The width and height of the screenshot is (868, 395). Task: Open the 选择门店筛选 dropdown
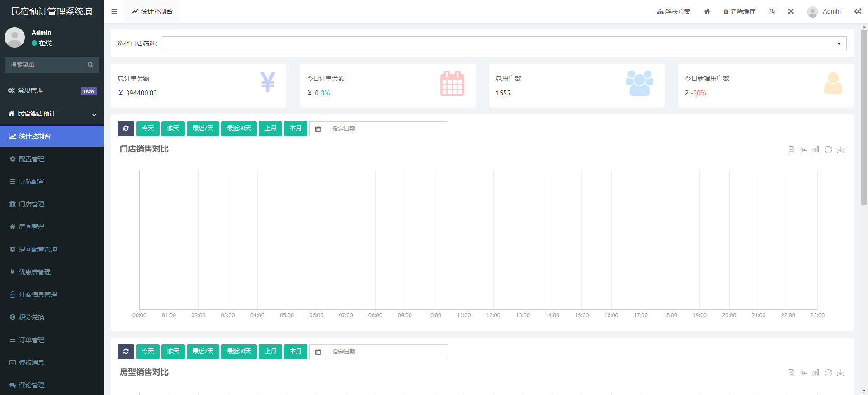[x=504, y=43]
